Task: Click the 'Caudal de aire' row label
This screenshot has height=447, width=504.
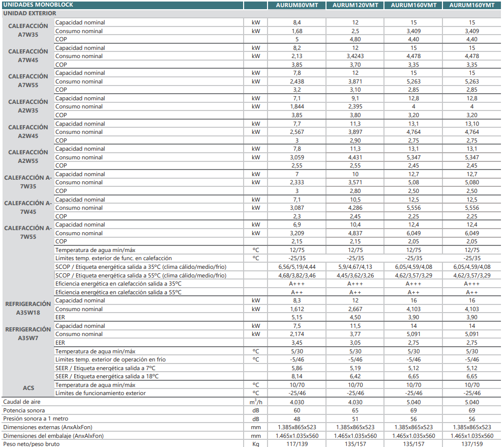Action: 22,402
